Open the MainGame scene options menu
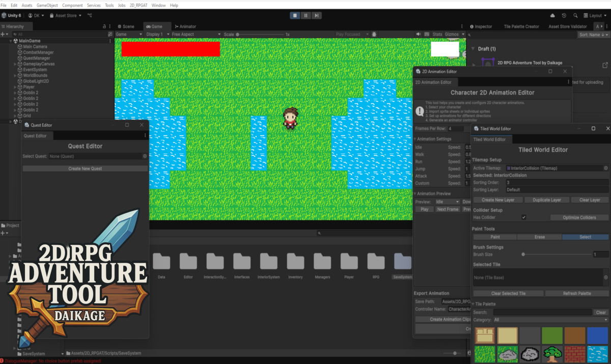The image size is (611, 364). coord(110,41)
